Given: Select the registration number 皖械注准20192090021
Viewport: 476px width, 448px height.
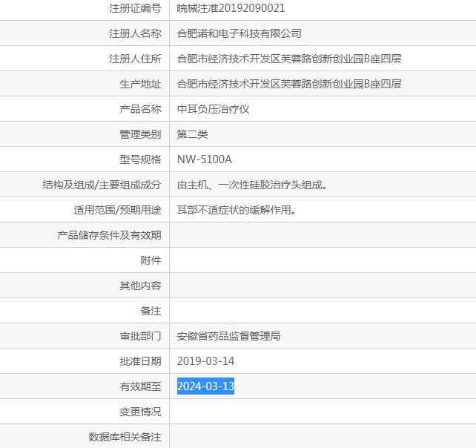Looking at the screenshot, I should pyautogui.click(x=231, y=8).
